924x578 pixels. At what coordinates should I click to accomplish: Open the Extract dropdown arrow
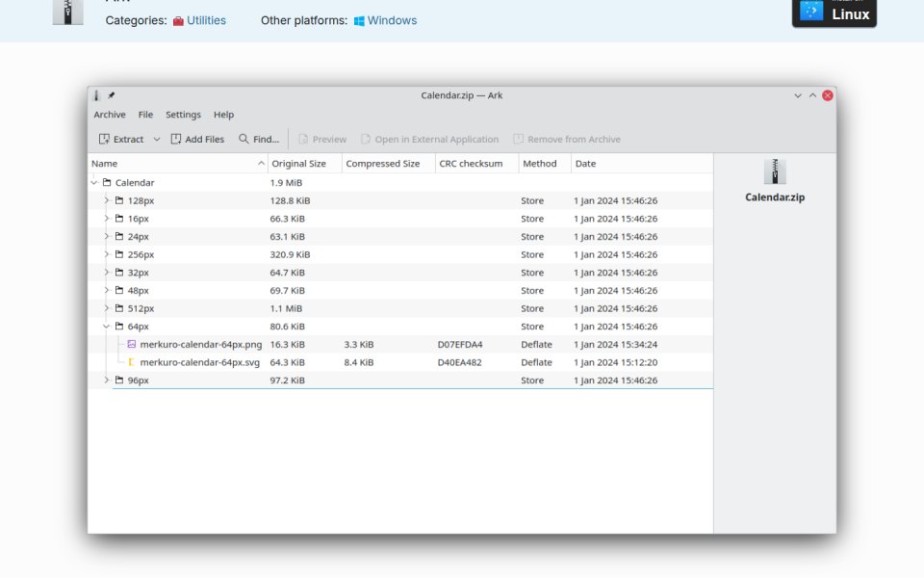click(x=157, y=139)
